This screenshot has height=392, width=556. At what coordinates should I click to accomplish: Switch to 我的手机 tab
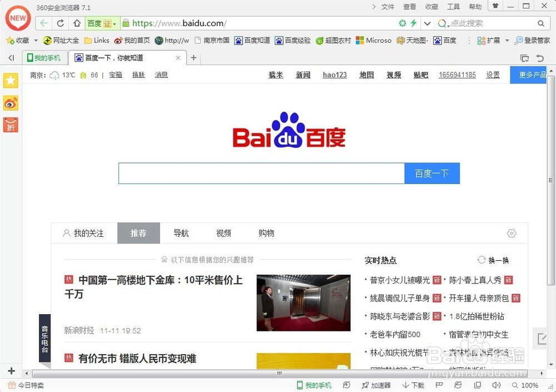pos(44,58)
